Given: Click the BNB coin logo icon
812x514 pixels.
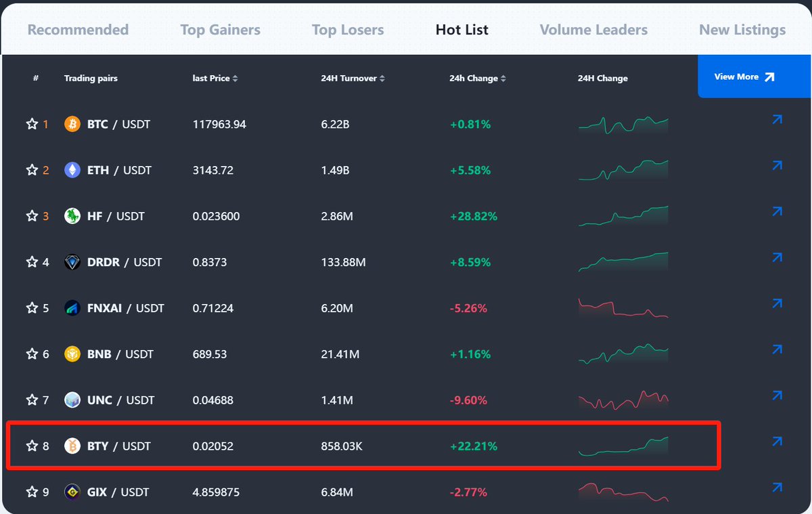Looking at the screenshot, I should (x=72, y=354).
